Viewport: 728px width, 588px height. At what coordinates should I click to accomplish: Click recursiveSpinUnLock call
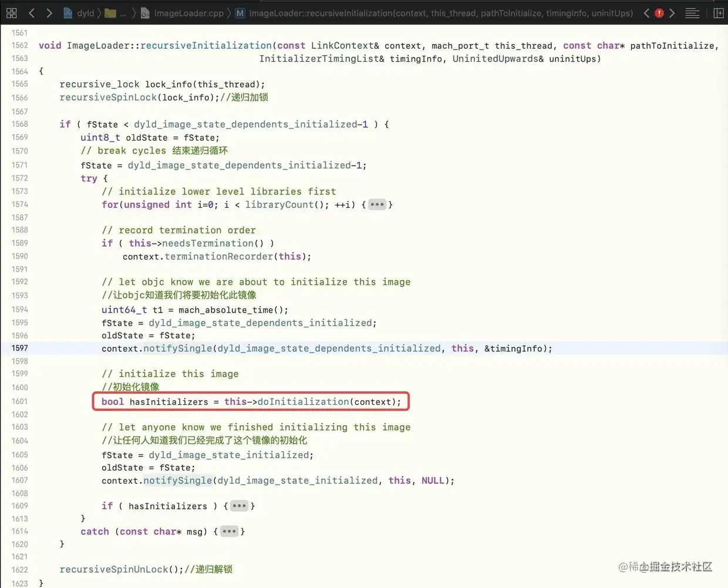[114, 569]
